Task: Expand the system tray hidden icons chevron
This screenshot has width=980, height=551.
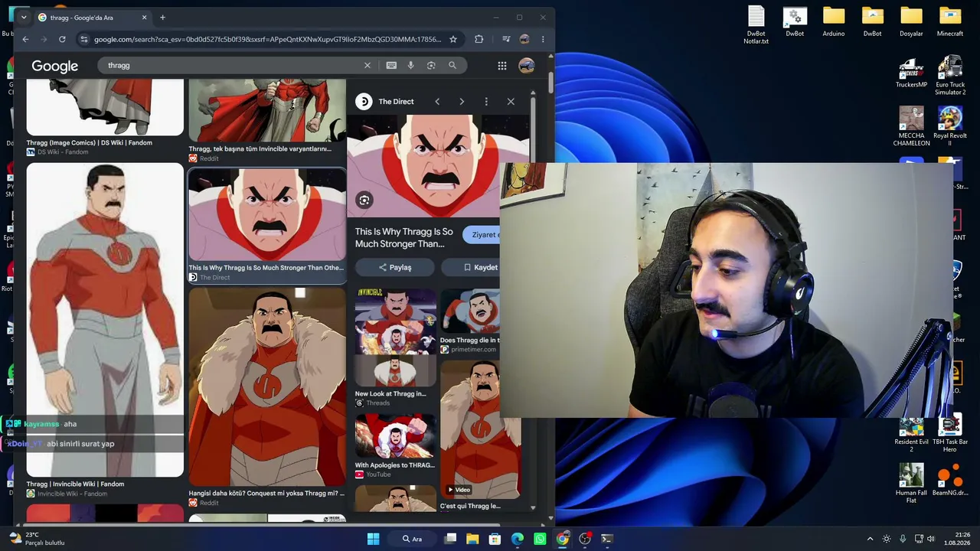Action: 870,539
